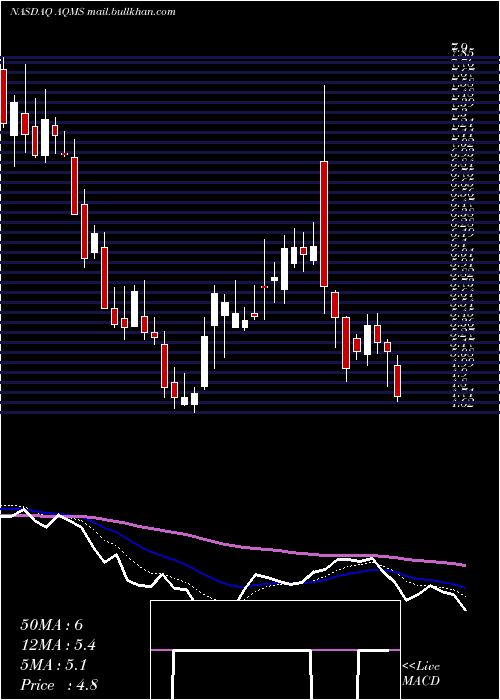Image resolution: width=500 pixels, height=700 pixels.
Task: Click the Price : 4.8 label
Action: pyautogui.click(x=59, y=685)
